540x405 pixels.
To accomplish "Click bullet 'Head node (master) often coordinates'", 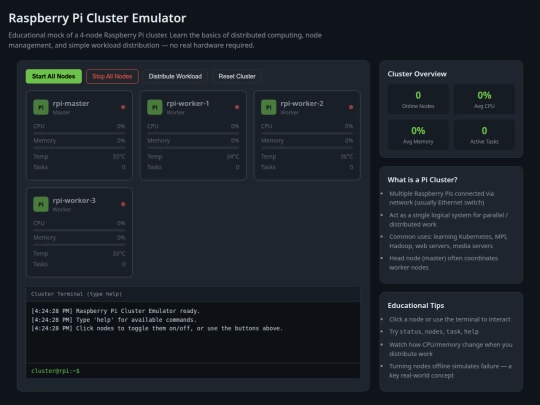I will [x=444, y=263].
